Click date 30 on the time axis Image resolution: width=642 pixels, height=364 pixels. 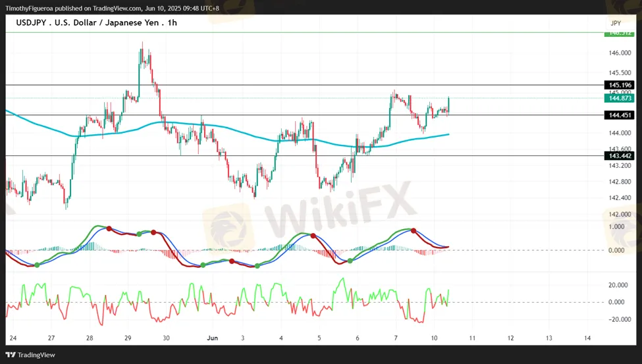click(x=166, y=338)
